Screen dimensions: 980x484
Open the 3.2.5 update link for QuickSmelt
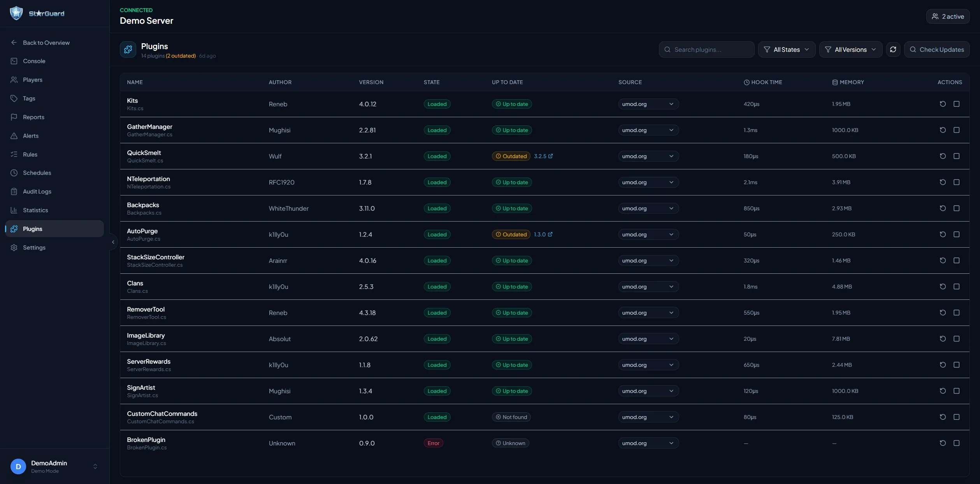tap(543, 156)
